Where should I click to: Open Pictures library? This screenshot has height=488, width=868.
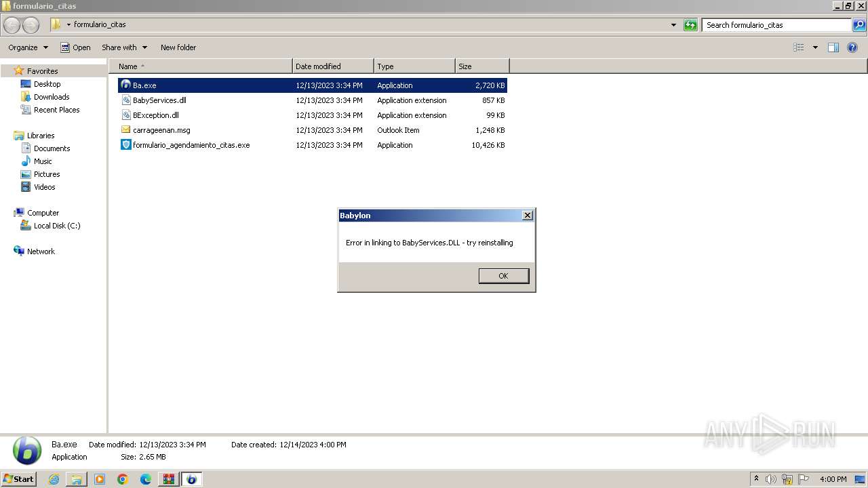coord(47,174)
